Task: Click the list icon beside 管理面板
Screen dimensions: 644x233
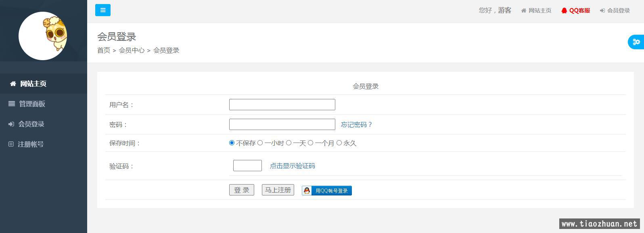Action: (x=12, y=104)
